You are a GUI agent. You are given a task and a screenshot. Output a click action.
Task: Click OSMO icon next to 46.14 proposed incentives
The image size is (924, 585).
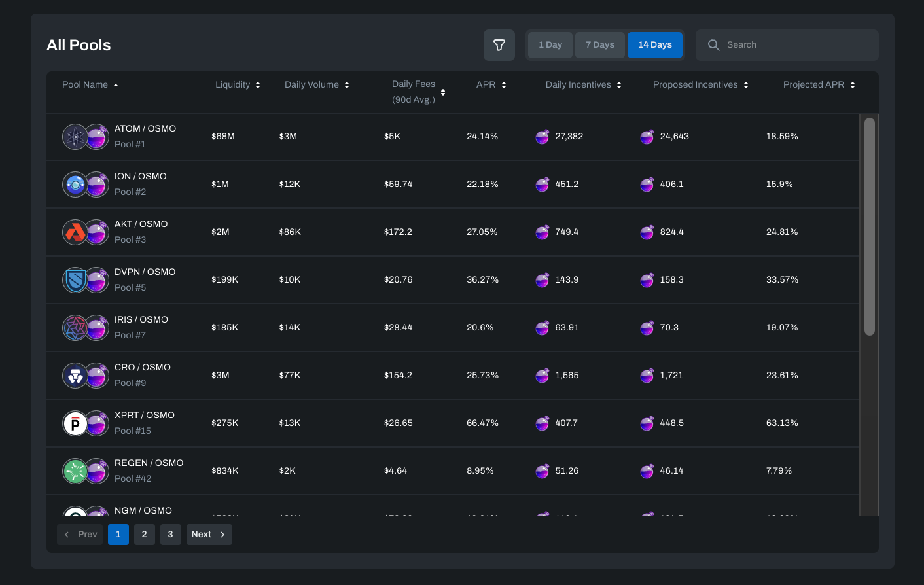[647, 471]
